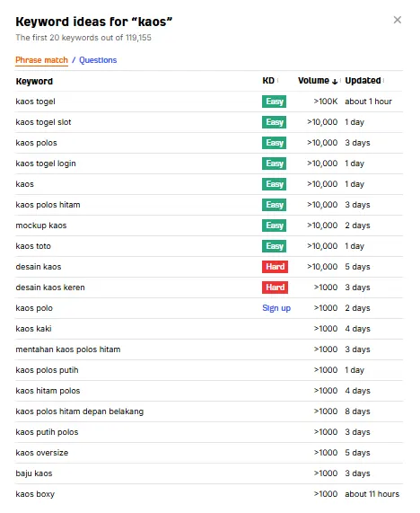Select keyword 'kaos polos hitam'
This screenshot has height=513, width=420.
(x=48, y=205)
